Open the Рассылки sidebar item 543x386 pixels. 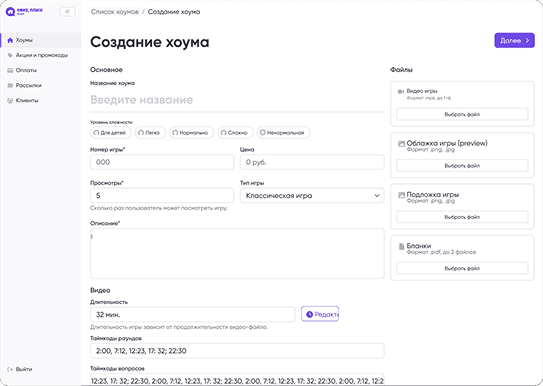click(x=41, y=85)
